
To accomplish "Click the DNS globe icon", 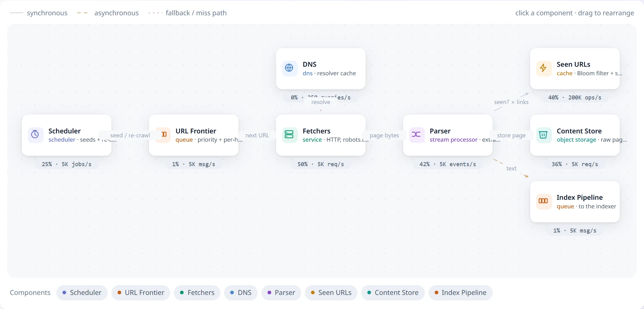I will (x=289, y=68).
